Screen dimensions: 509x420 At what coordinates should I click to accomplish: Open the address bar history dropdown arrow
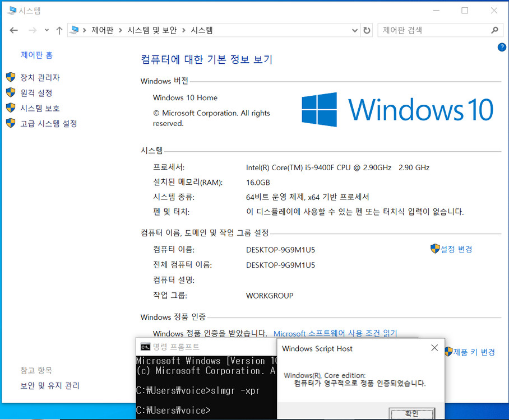click(x=355, y=30)
